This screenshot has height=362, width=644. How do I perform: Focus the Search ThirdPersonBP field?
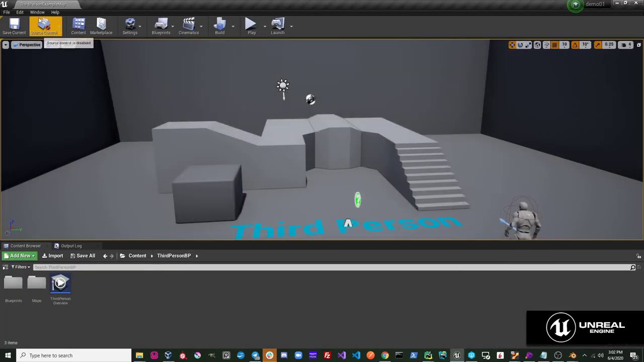(x=331, y=267)
